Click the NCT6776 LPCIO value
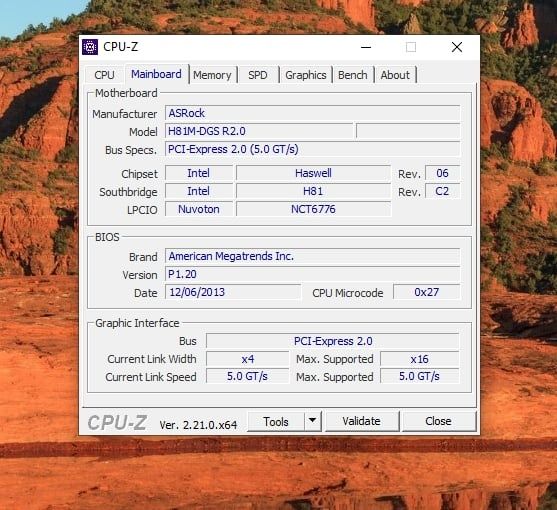The height and width of the screenshot is (510, 557). tap(313, 209)
